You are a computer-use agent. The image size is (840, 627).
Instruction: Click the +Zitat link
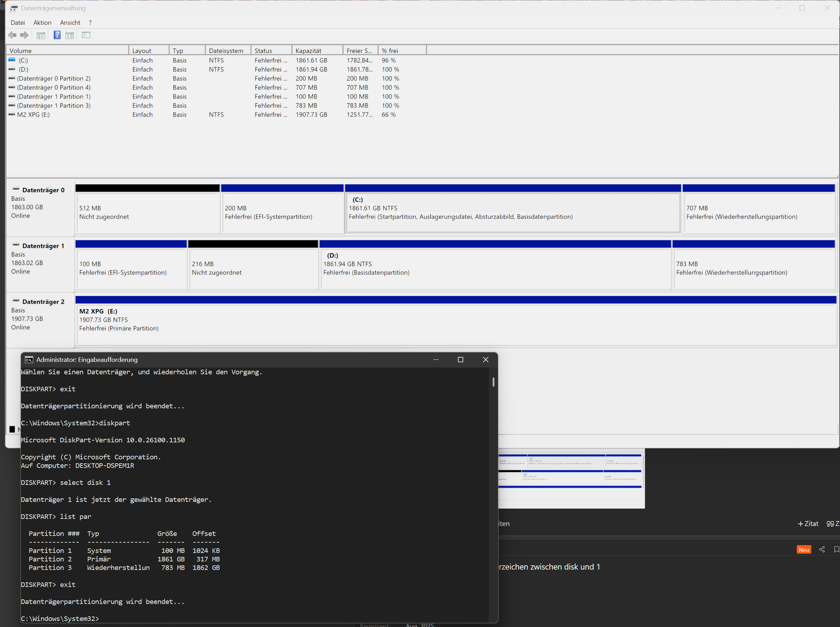808,524
